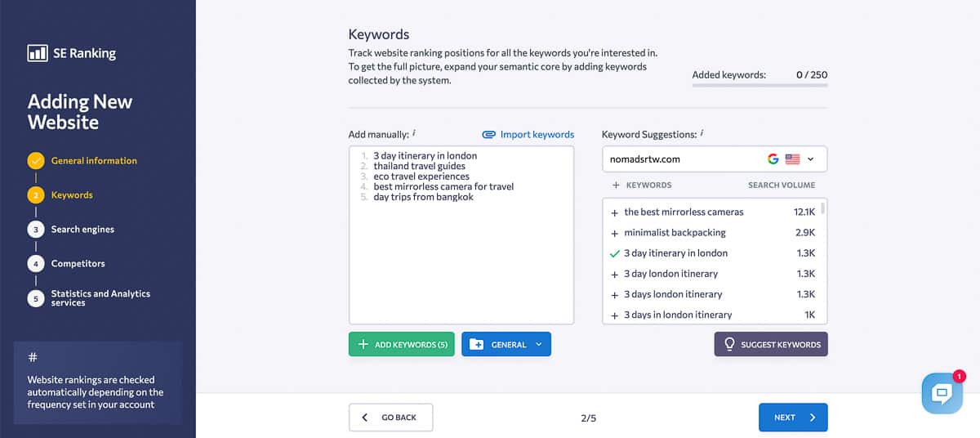980x438 pixels.
Task: Add '3 day london itinerary' via plus
Action: [x=614, y=274]
